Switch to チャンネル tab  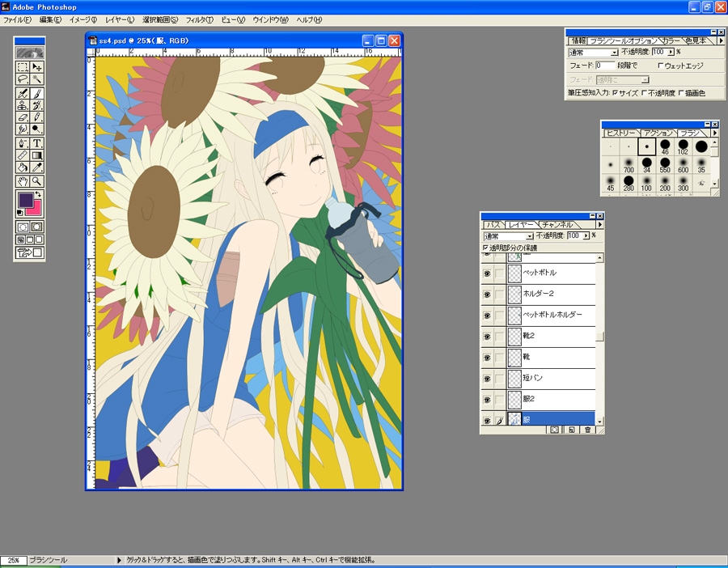[x=557, y=225]
